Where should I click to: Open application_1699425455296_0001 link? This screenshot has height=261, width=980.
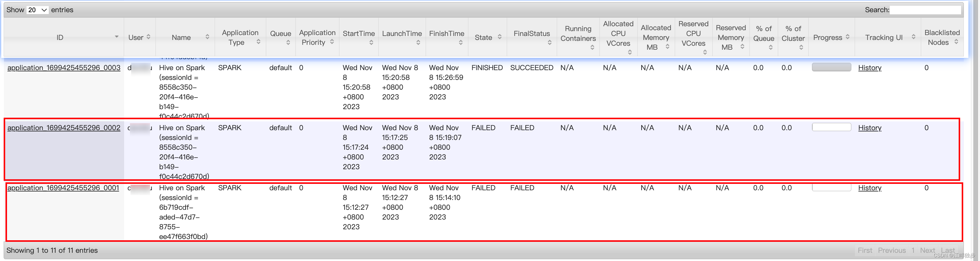coord(63,188)
